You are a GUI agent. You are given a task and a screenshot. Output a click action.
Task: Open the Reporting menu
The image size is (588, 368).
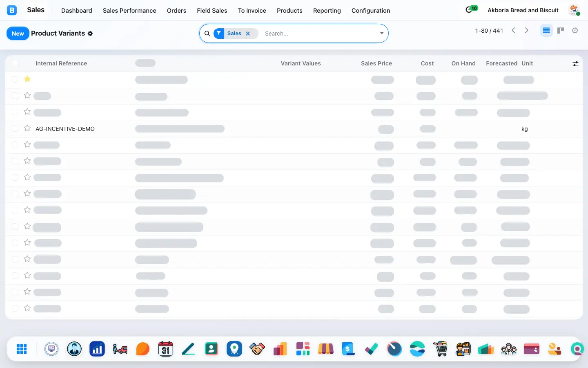327,11
